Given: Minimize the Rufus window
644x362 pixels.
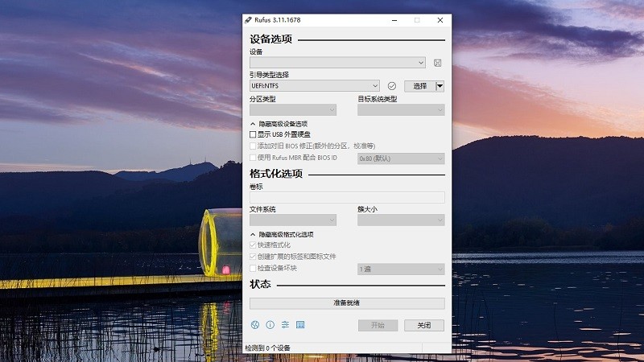Looking at the screenshot, I should pyautogui.click(x=394, y=19).
